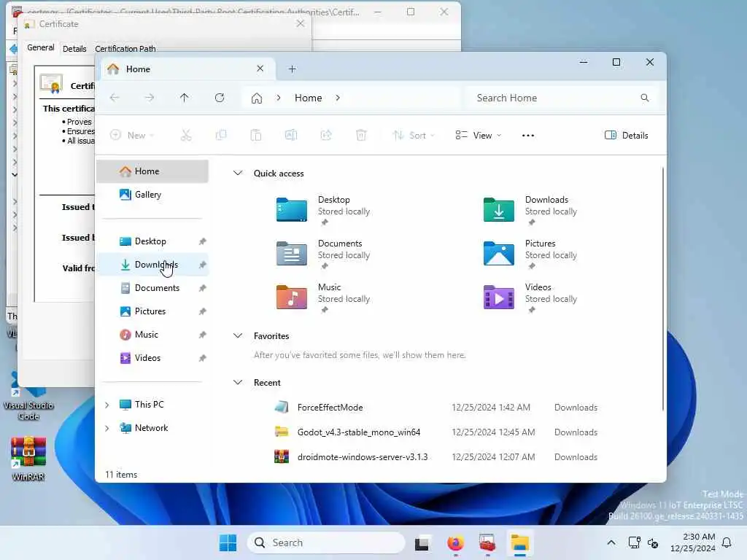Close the Certificate dialog

tap(300, 23)
